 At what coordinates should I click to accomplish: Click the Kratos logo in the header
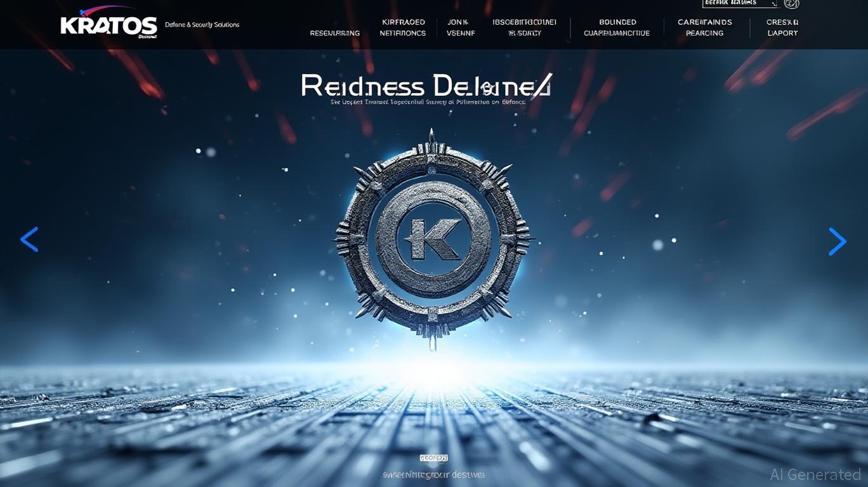click(109, 25)
